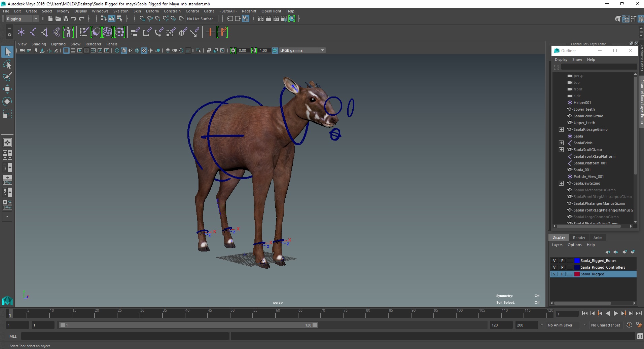Choose the Move tool in toolbox
Image resolution: width=644 pixels, height=349 pixels.
tap(7, 89)
